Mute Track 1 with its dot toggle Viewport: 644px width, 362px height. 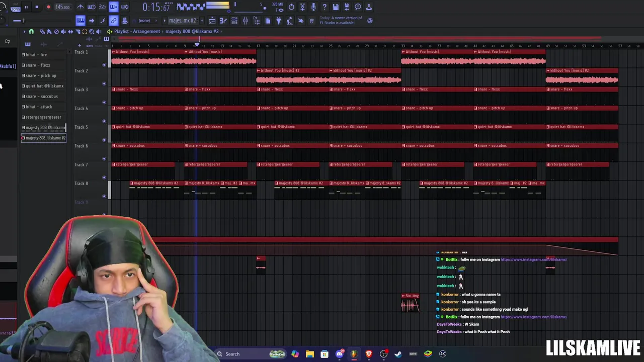[104, 64]
